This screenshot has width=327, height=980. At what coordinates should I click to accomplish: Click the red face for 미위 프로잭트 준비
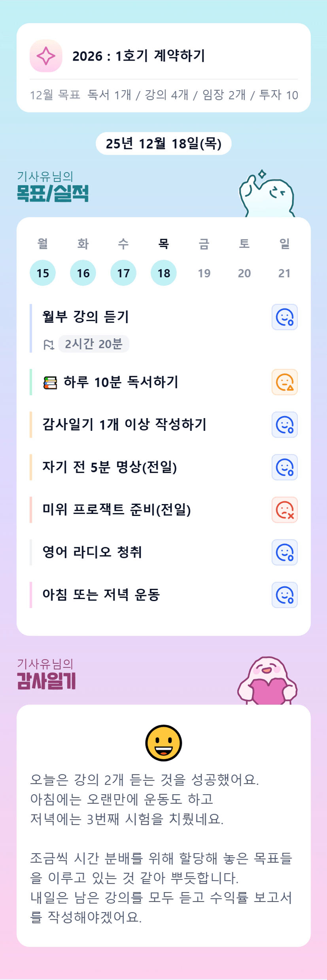click(284, 510)
